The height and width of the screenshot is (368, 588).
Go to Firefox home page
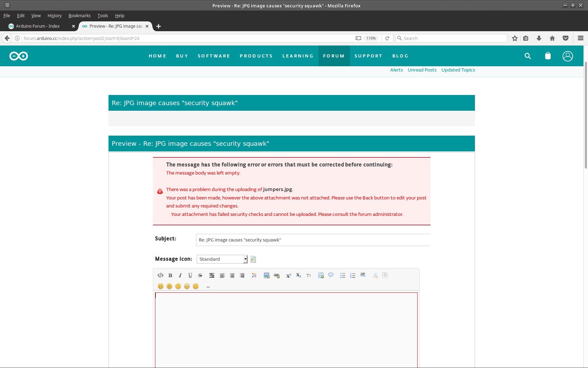(552, 39)
